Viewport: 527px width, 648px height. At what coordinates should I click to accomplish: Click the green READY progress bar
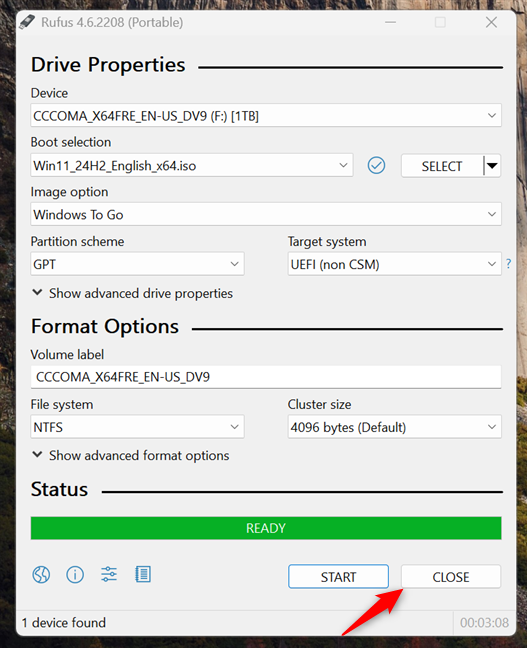click(266, 528)
